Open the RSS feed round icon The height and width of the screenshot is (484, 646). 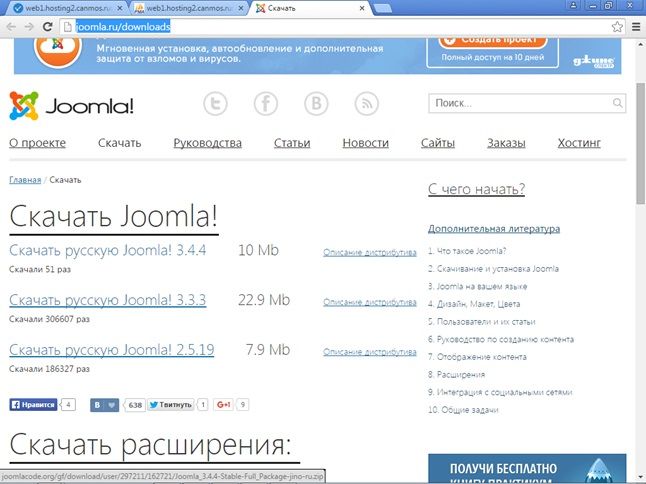367,104
